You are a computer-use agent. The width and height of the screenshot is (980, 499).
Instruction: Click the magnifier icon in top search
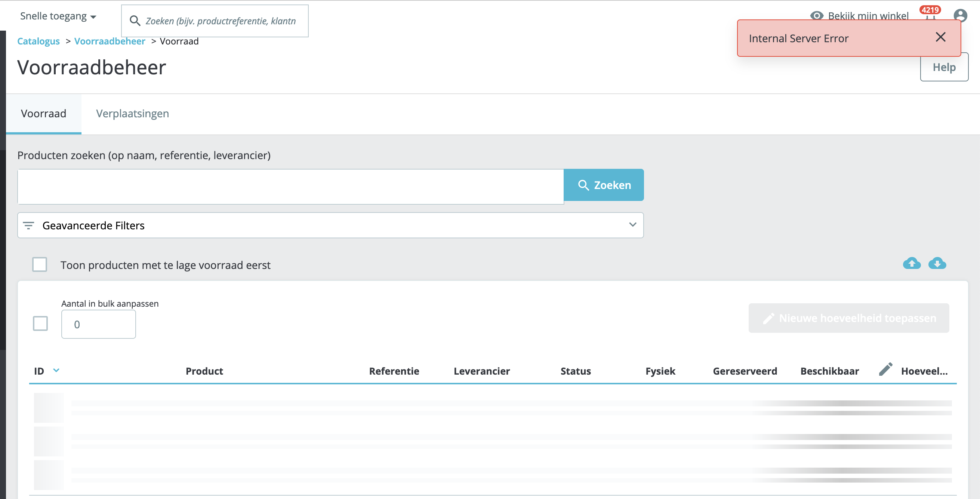tap(135, 21)
